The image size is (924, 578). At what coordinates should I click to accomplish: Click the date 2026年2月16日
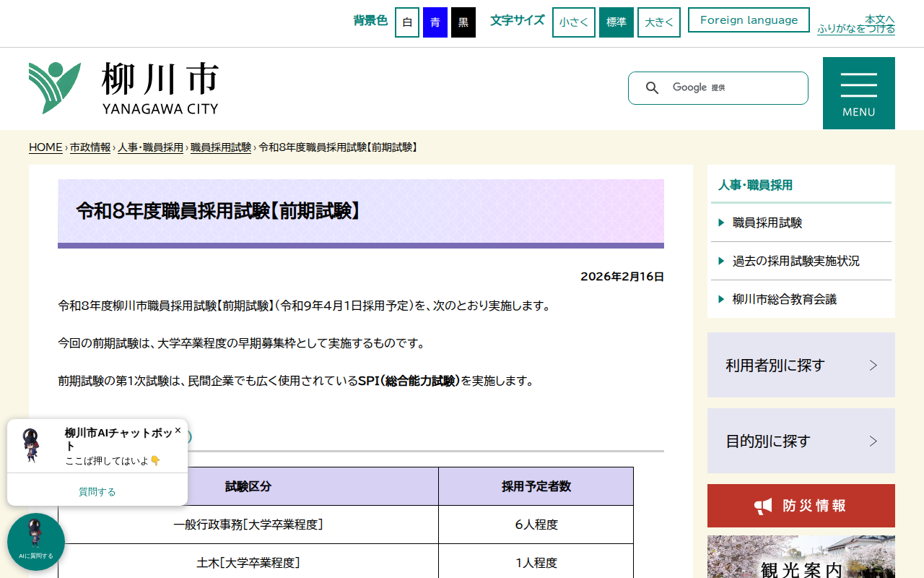pos(622,277)
